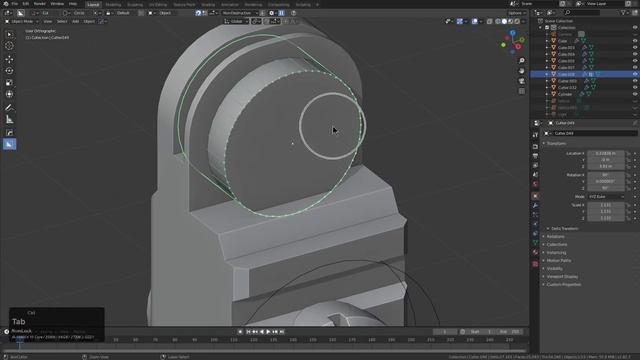Click the current frame number field

click(444, 332)
